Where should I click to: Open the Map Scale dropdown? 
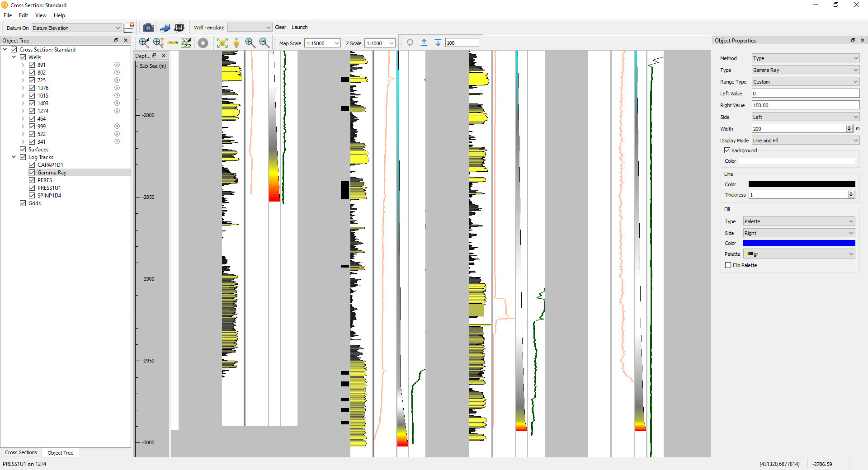[336, 43]
